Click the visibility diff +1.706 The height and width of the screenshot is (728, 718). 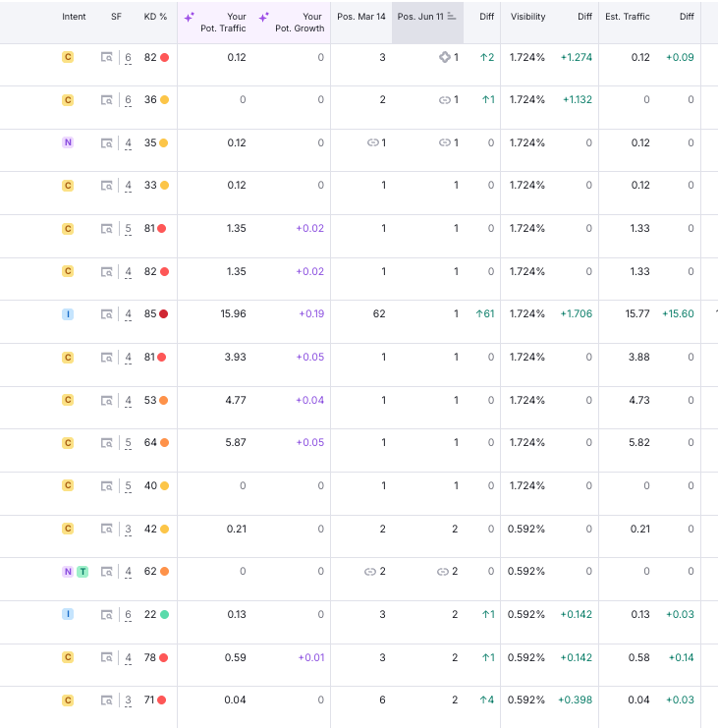click(576, 314)
